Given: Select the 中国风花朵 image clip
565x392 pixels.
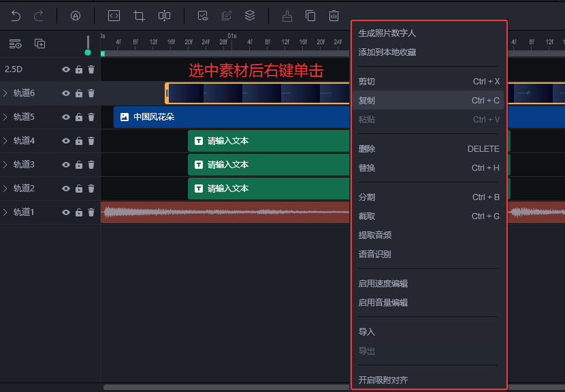Looking at the screenshot, I should (231, 117).
